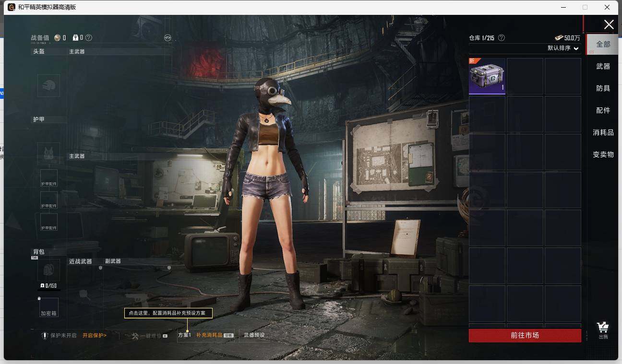
Task: Click the emulator app logo in title bar
Action: 12,7
